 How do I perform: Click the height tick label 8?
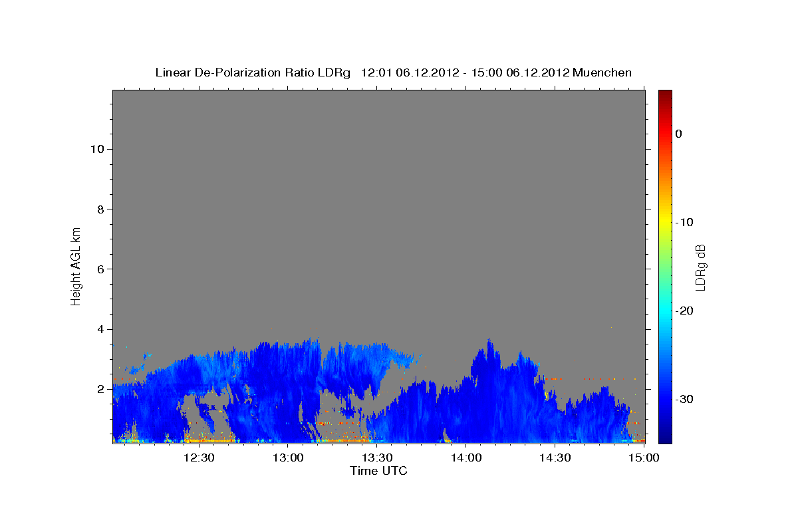(100, 209)
